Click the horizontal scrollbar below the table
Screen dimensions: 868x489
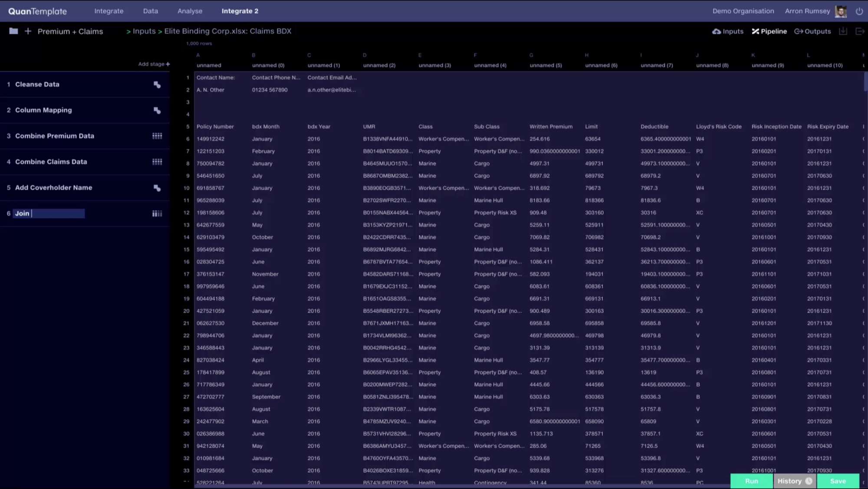[462, 486]
